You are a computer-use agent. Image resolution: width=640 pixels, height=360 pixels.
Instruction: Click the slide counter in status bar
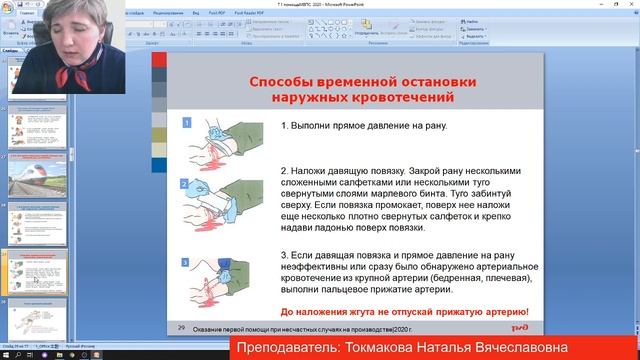(x=16, y=346)
